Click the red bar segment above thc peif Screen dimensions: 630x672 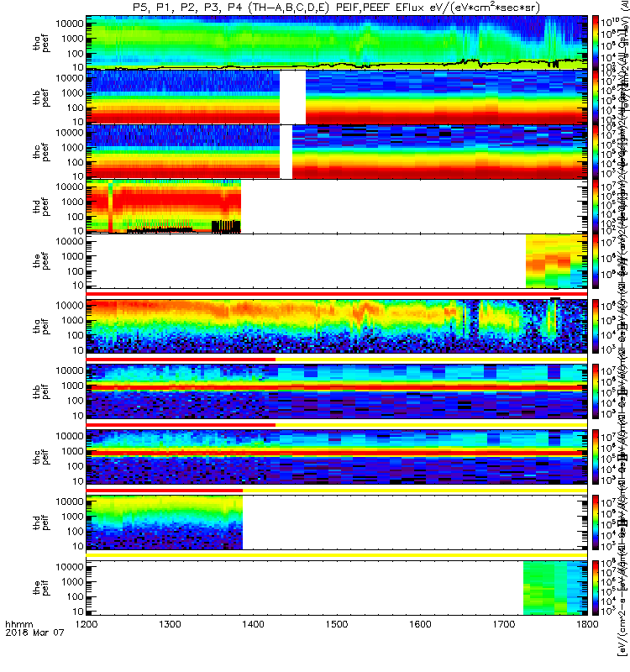[x=181, y=425]
